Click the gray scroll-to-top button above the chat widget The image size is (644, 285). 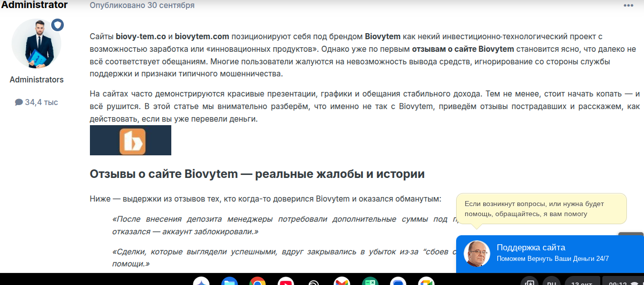tap(631, 235)
